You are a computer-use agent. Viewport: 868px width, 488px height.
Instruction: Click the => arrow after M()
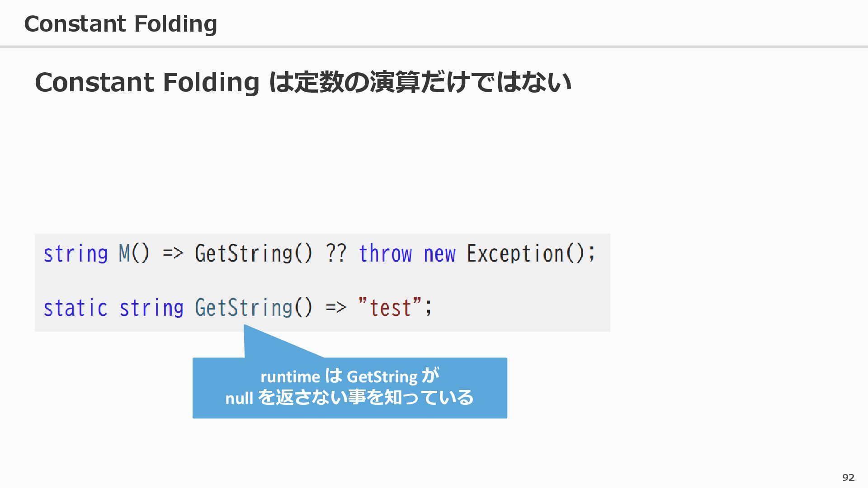coord(173,253)
